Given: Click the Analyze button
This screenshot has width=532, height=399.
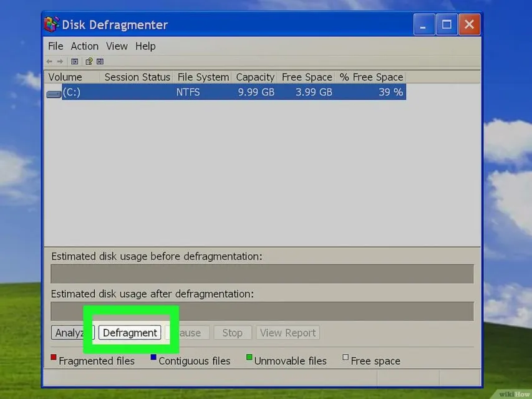Looking at the screenshot, I should 72,332.
